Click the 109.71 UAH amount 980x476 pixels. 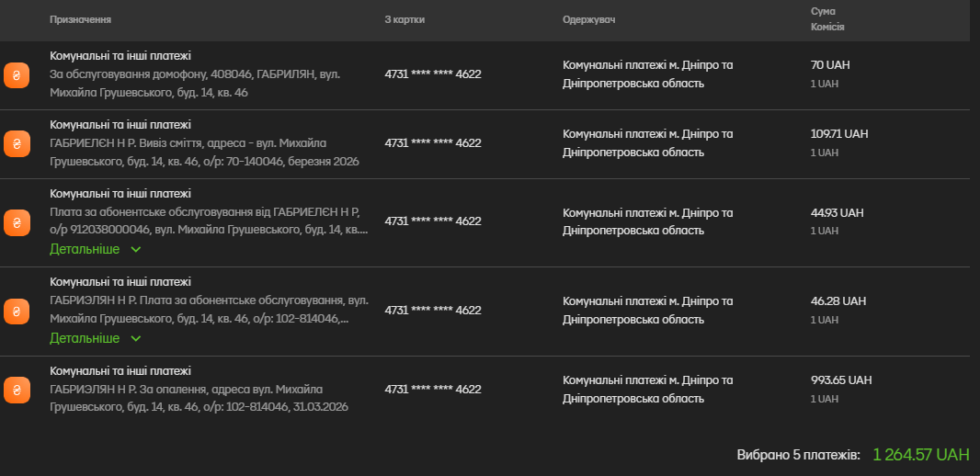pos(838,133)
